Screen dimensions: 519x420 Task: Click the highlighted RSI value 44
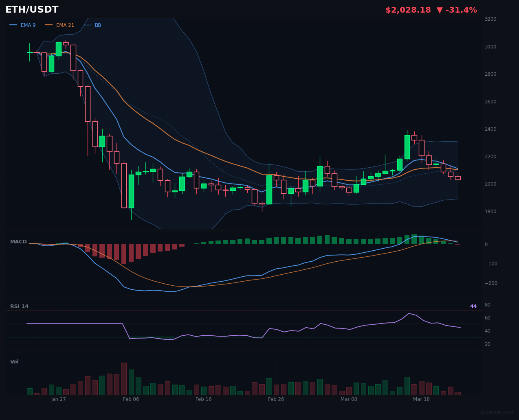tap(473, 306)
